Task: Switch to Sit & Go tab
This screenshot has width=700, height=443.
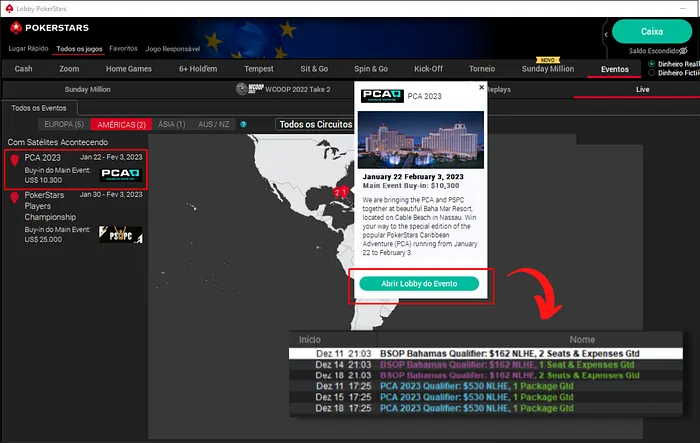Action: tap(314, 69)
